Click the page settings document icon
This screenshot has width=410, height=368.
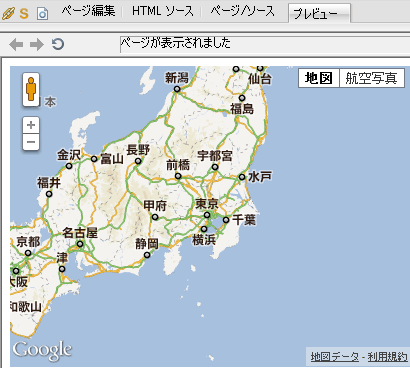coord(42,14)
